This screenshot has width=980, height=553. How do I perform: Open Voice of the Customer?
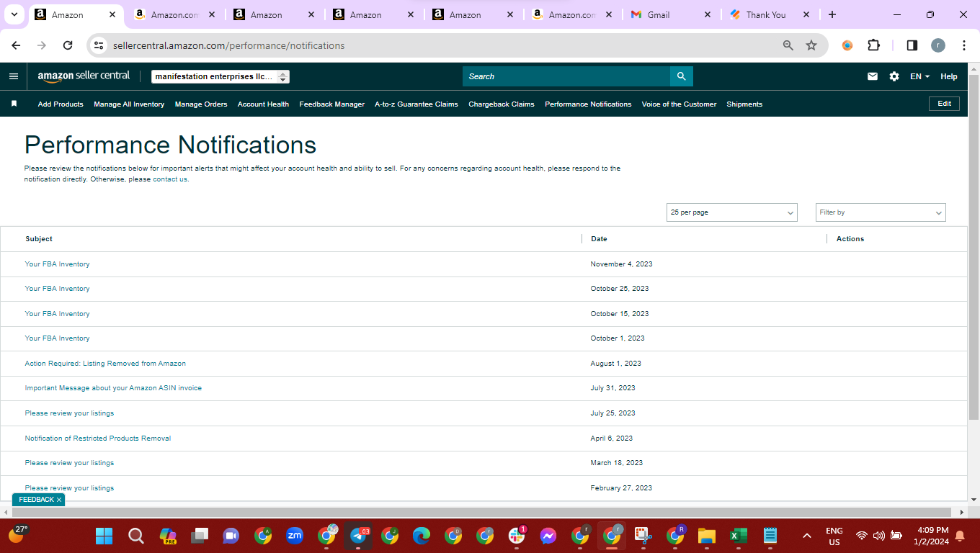pyautogui.click(x=679, y=104)
